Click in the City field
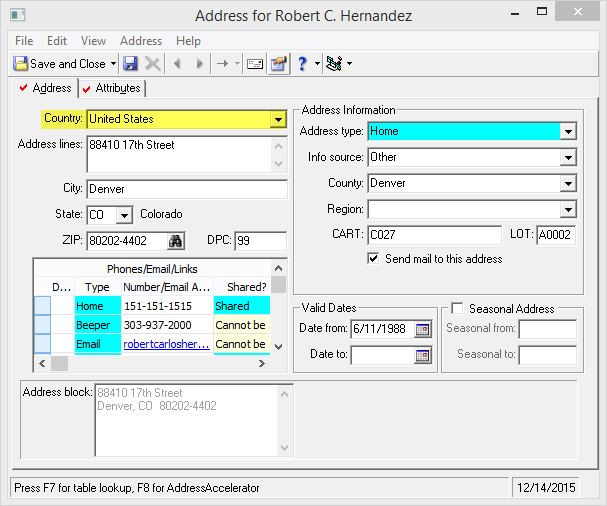607x506 pixels. point(187,189)
